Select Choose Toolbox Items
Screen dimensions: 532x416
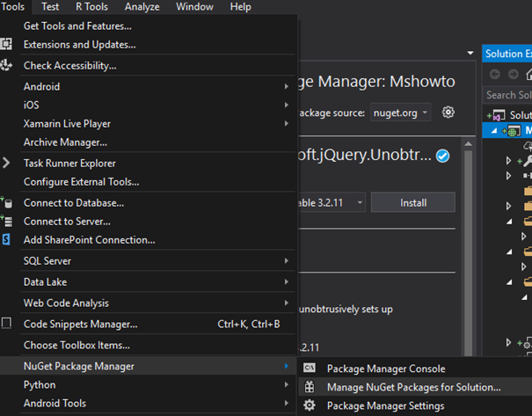[x=149, y=345]
